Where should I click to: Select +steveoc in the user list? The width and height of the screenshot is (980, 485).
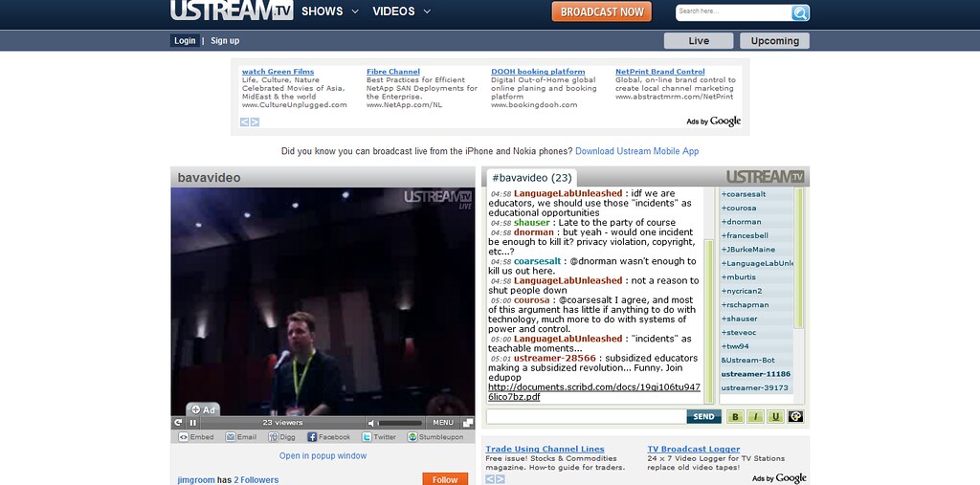(x=756, y=332)
